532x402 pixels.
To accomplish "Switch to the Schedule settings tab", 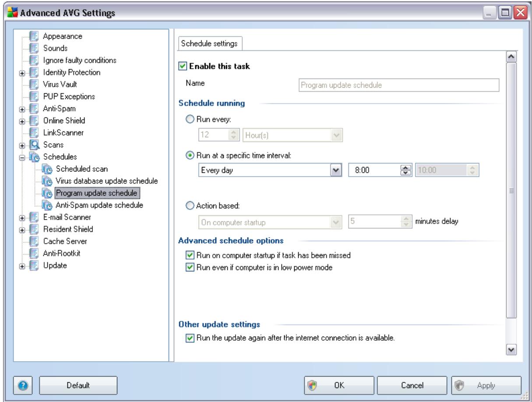I will point(209,44).
